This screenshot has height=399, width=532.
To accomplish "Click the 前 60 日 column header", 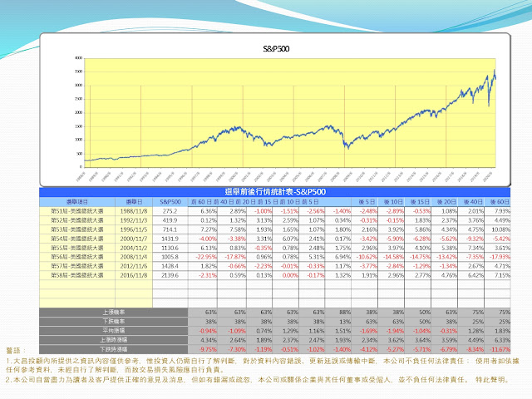I will click(201, 202).
